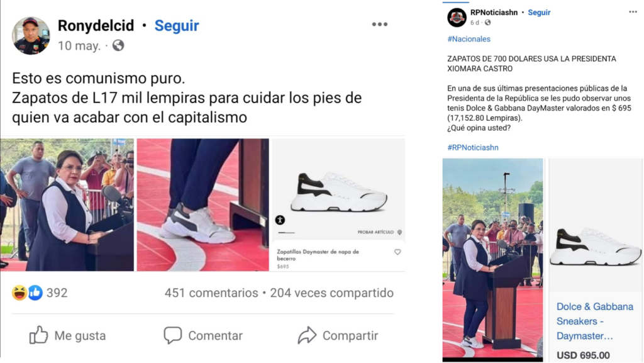This screenshot has height=363, width=644.
Task: Open the #Nacionales hashtag
Action: (x=469, y=39)
